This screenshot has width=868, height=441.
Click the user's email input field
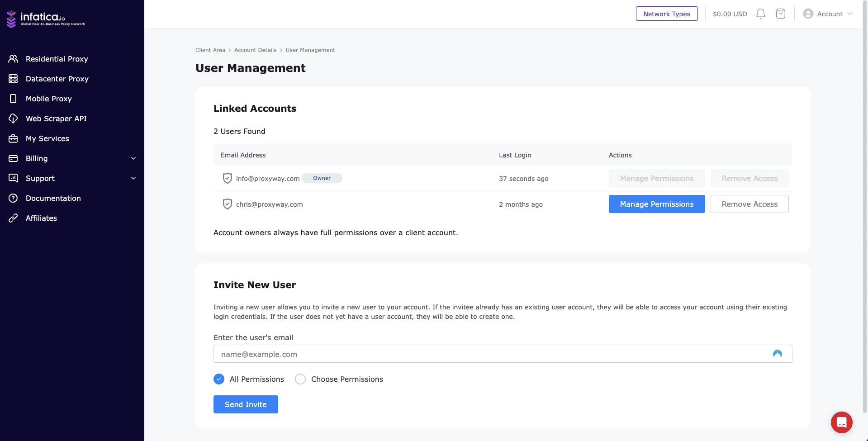click(x=503, y=354)
